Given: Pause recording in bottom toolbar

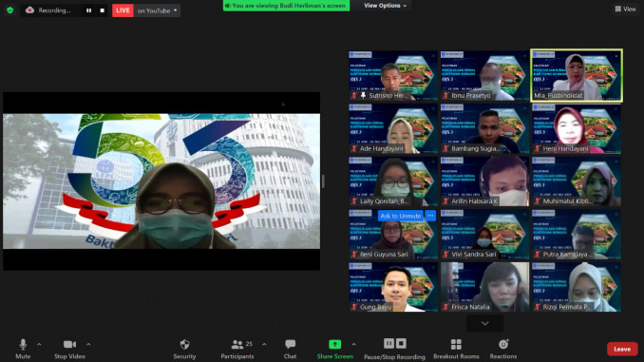Looking at the screenshot, I should click(x=388, y=343).
